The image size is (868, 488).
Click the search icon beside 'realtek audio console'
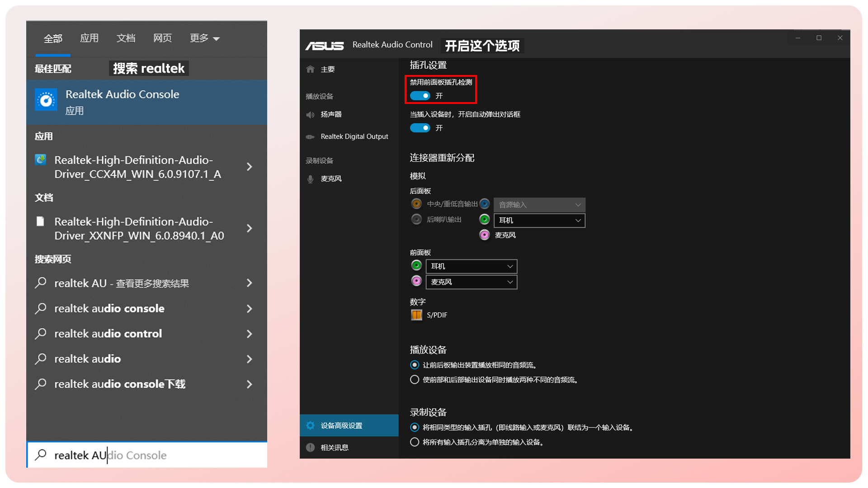click(x=41, y=309)
